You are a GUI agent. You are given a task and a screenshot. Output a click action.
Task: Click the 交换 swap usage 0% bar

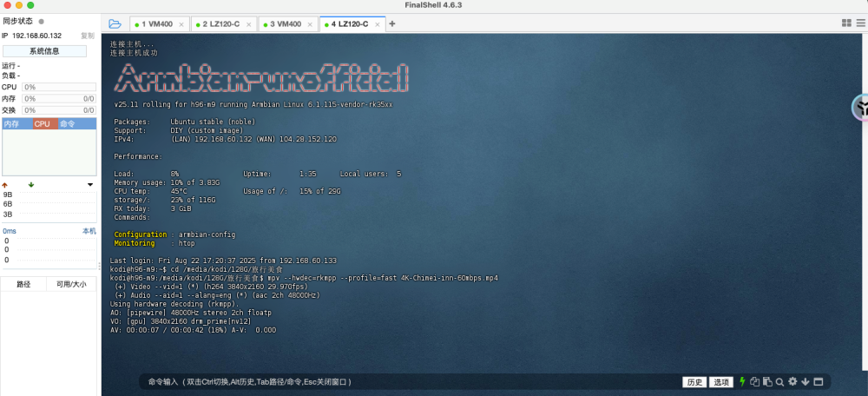pyautogui.click(x=59, y=110)
